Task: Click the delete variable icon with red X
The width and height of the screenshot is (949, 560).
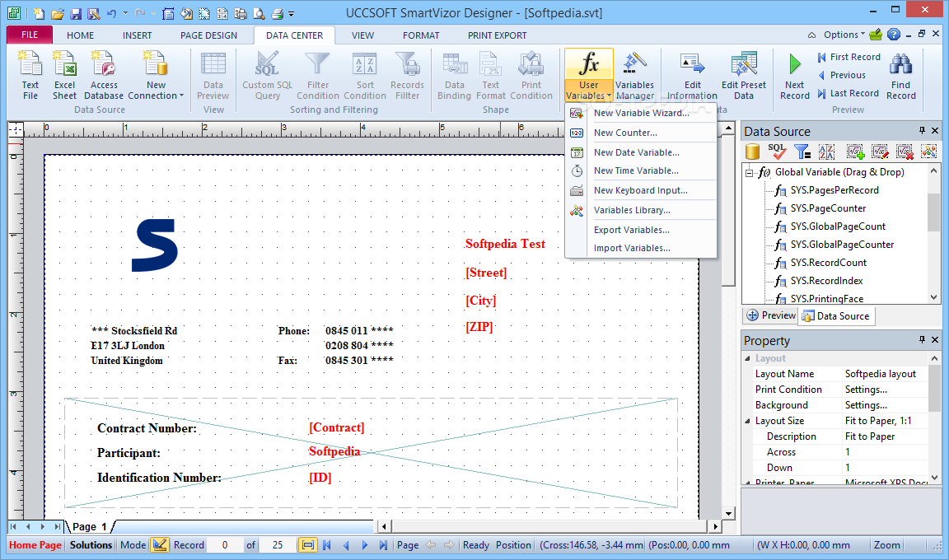Action: pyautogui.click(x=905, y=152)
